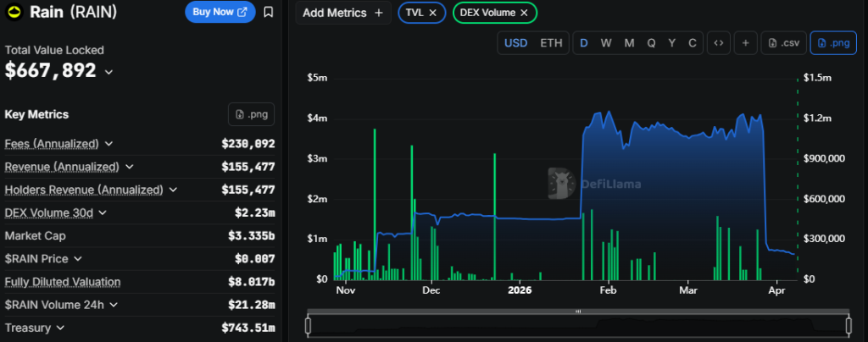This screenshot has height=342, width=868.
Task: Click the left handle of the range slider
Action: click(309, 325)
